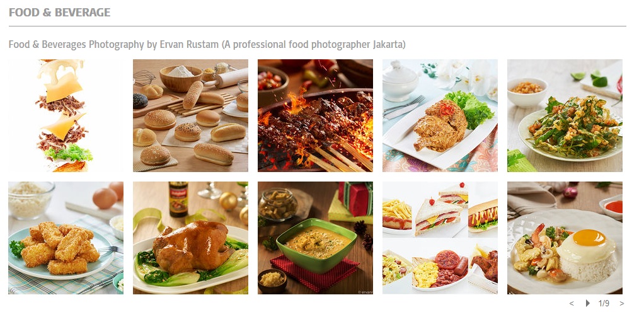View the roasted whole chicken photo
The width and height of the screenshot is (644, 312).
pos(190,238)
